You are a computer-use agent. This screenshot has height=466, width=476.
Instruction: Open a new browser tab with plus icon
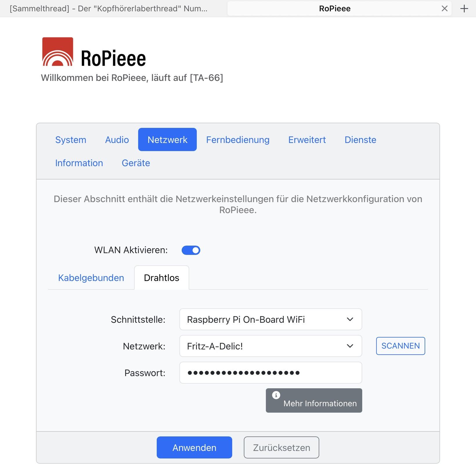pyautogui.click(x=464, y=9)
